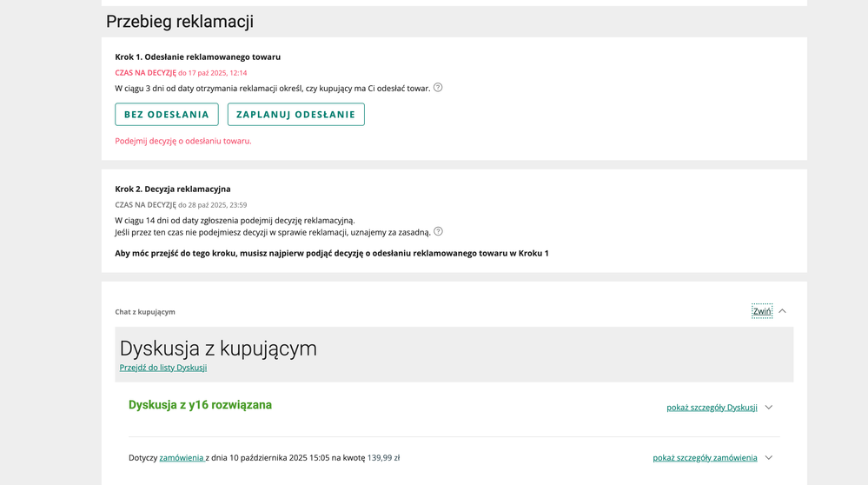Screen dimensions: 868x485
Task: Click the up chevron beside Zwiń
Action: [x=782, y=311]
